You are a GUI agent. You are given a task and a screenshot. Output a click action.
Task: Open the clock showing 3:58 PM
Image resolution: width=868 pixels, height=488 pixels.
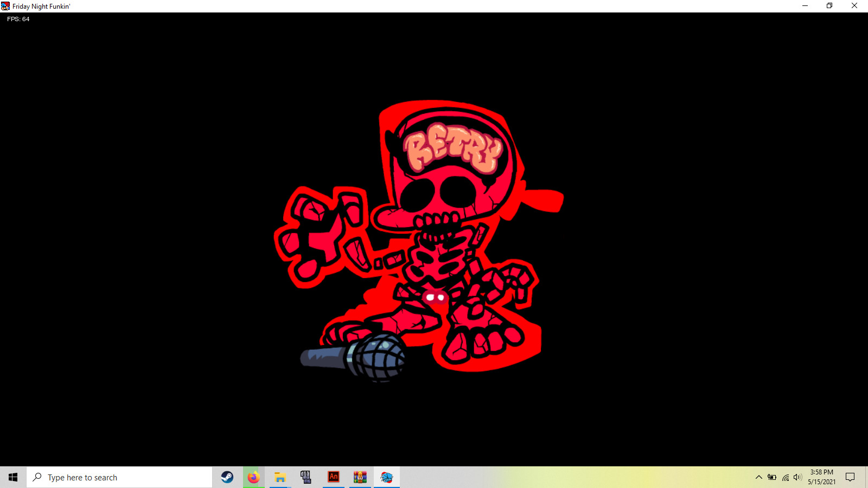point(821,477)
